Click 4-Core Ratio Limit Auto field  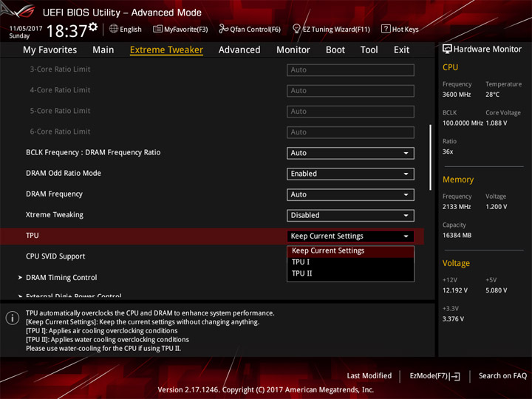(x=350, y=91)
